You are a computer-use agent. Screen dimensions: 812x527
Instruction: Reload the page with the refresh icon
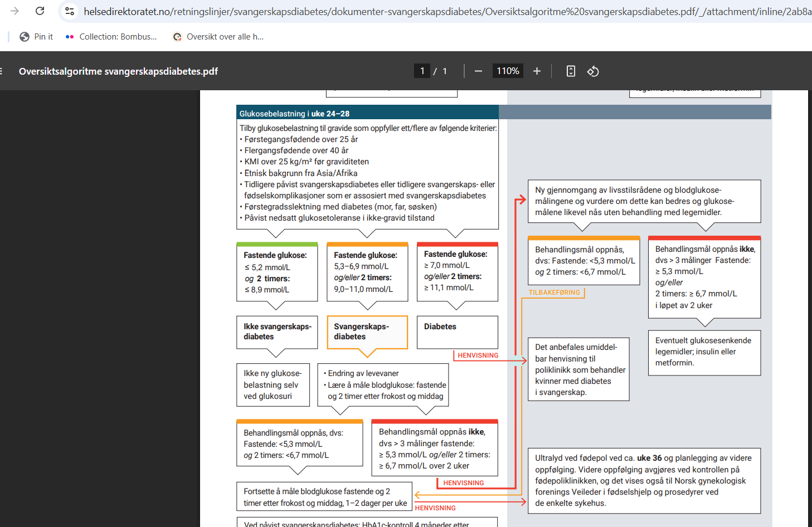pyautogui.click(x=40, y=11)
